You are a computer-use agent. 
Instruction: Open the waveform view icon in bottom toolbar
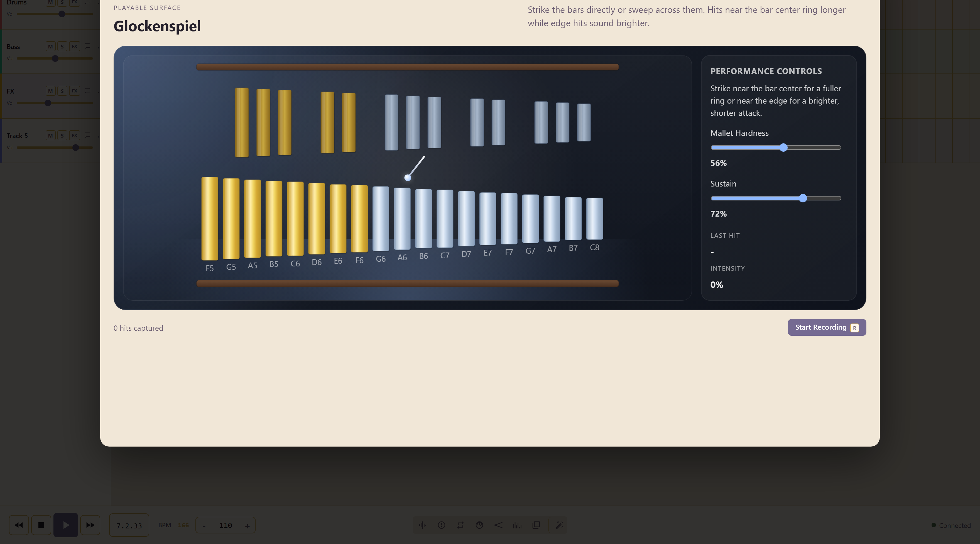click(x=422, y=525)
